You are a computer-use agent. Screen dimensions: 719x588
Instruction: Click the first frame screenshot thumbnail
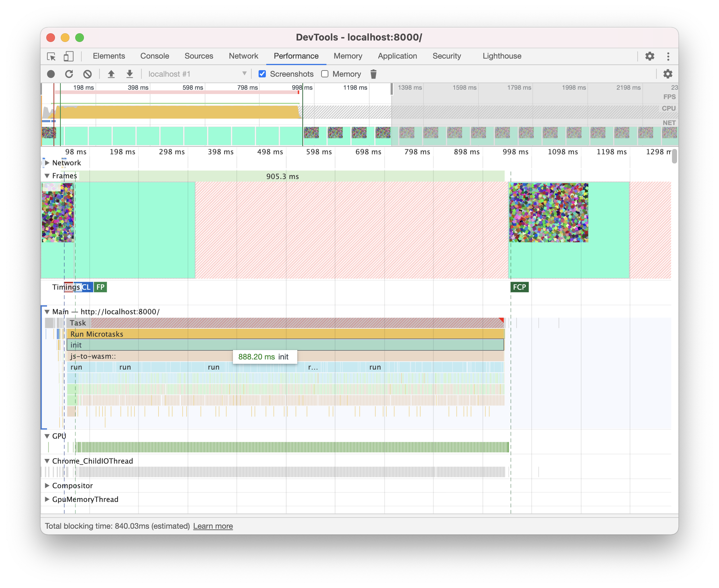coord(58,213)
